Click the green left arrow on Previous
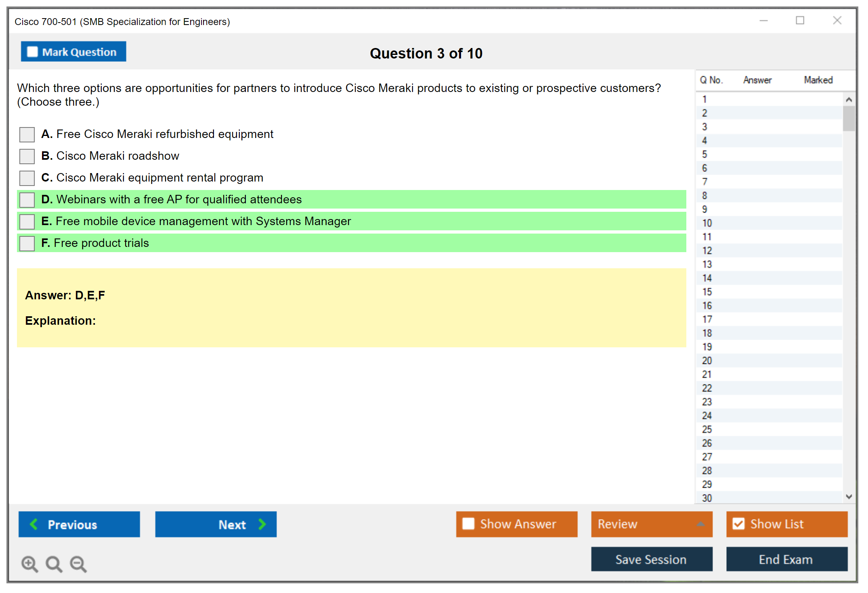868x593 pixels. [34, 524]
